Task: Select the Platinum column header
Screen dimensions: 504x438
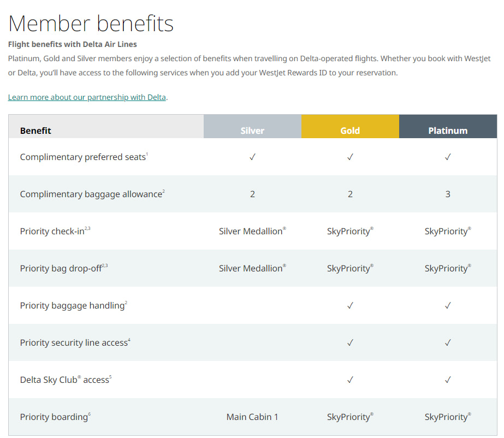Action: point(448,131)
